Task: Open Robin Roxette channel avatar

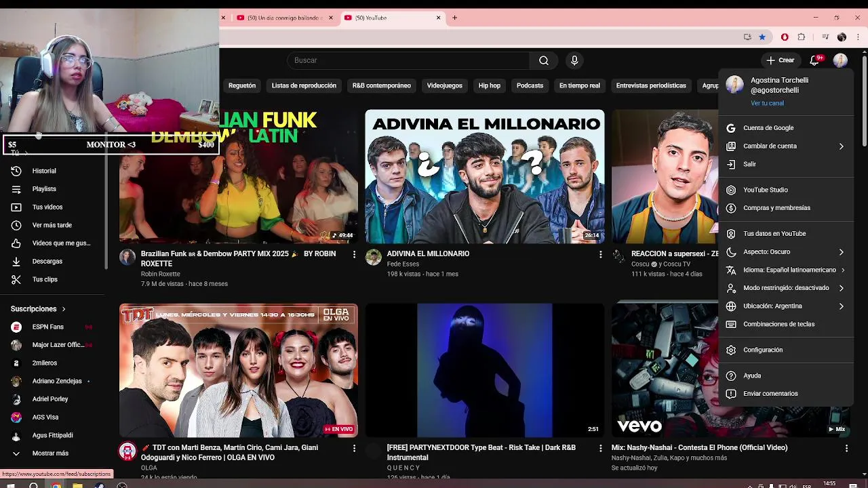Action: point(127,257)
